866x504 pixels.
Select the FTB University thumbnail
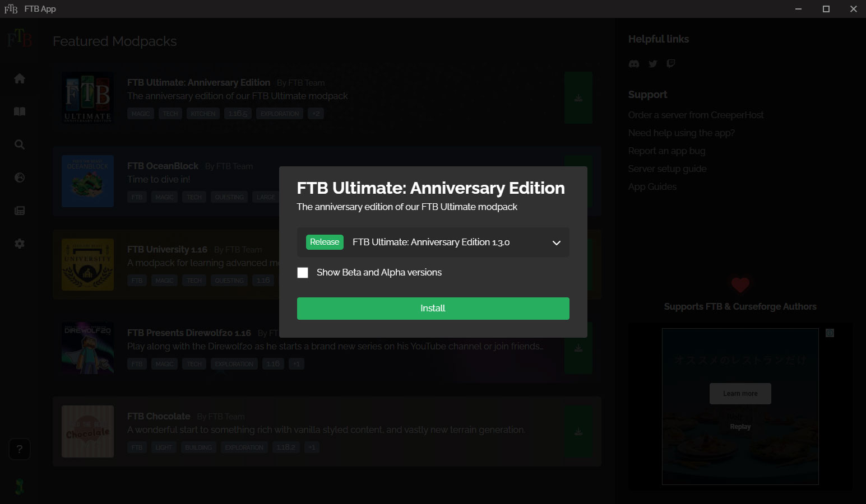tap(87, 265)
